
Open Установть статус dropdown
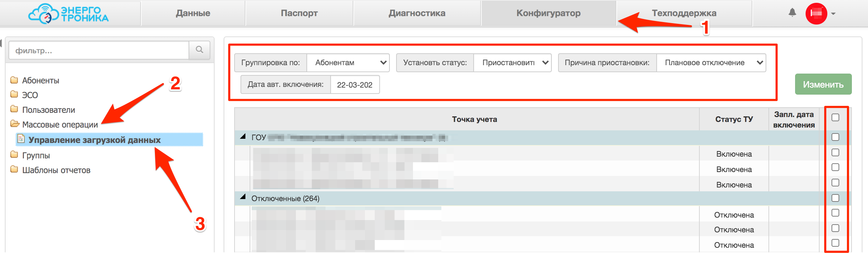tap(512, 63)
